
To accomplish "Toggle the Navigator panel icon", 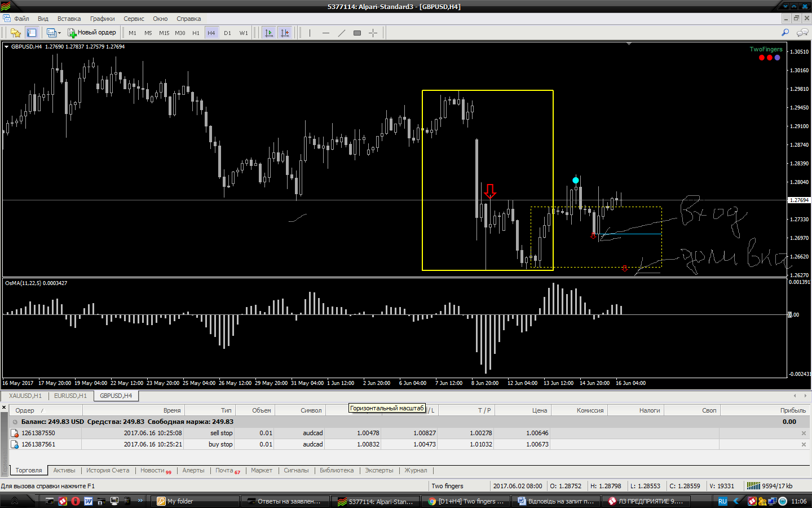I will tap(32, 33).
